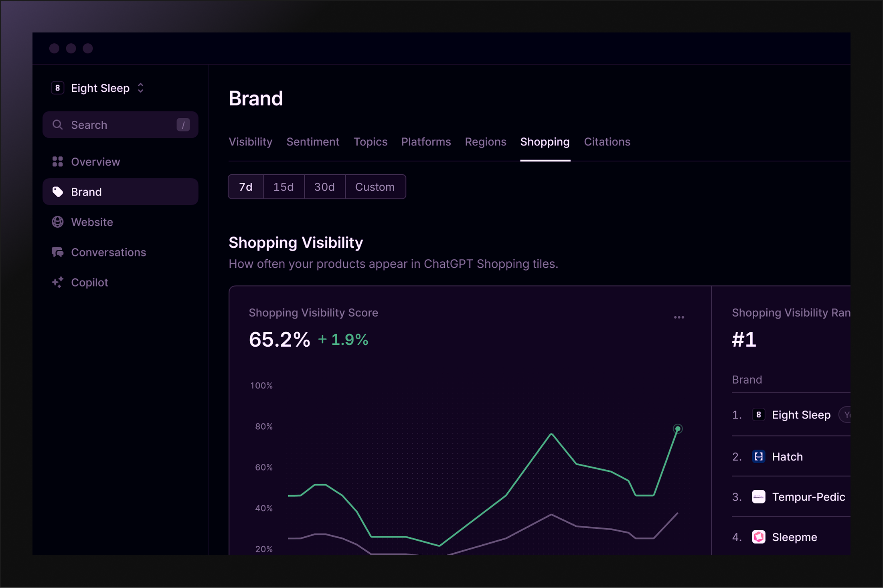Image resolution: width=883 pixels, height=588 pixels.
Task: Switch to the Citations tab
Action: click(607, 142)
